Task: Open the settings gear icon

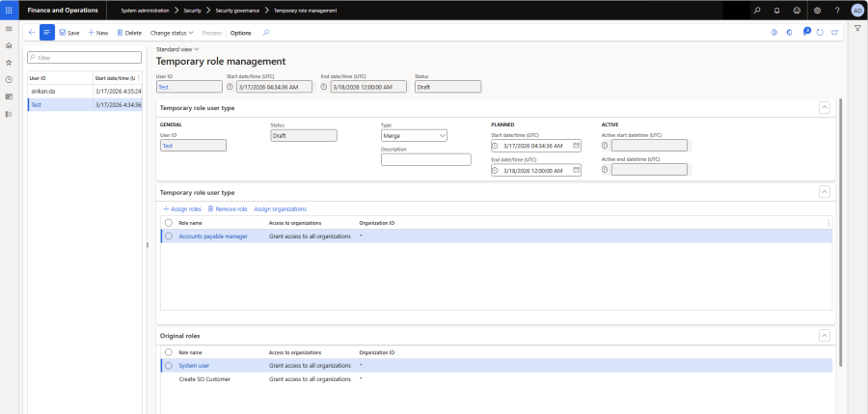Action: (x=817, y=10)
